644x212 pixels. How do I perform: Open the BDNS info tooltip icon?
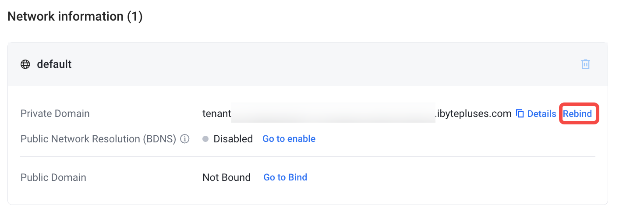click(x=185, y=139)
